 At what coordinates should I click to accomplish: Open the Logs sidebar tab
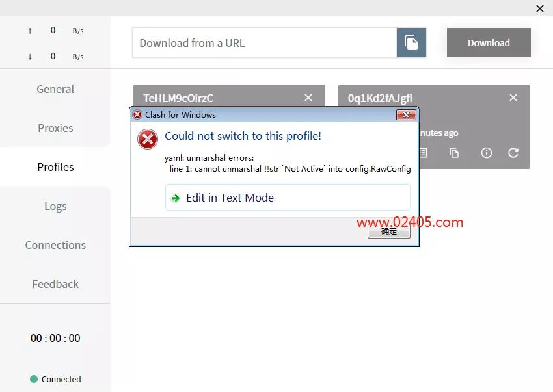click(x=55, y=206)
